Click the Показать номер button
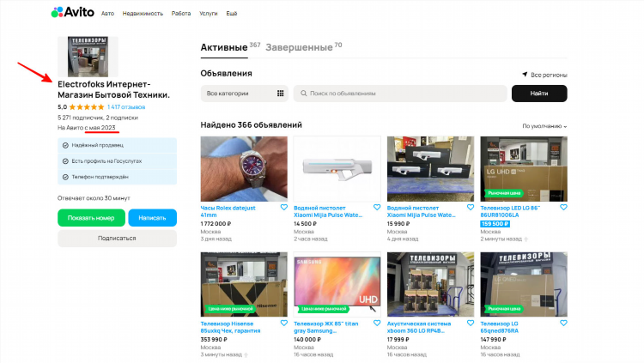Image resolution: width=644 pixels, height=363 pixels. [x=91, y=218]
